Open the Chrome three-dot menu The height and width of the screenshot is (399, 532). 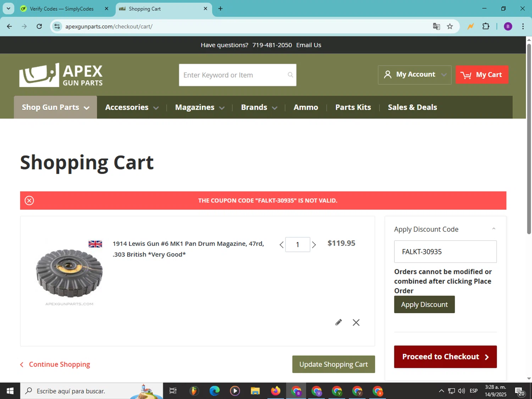click(523, 26)
